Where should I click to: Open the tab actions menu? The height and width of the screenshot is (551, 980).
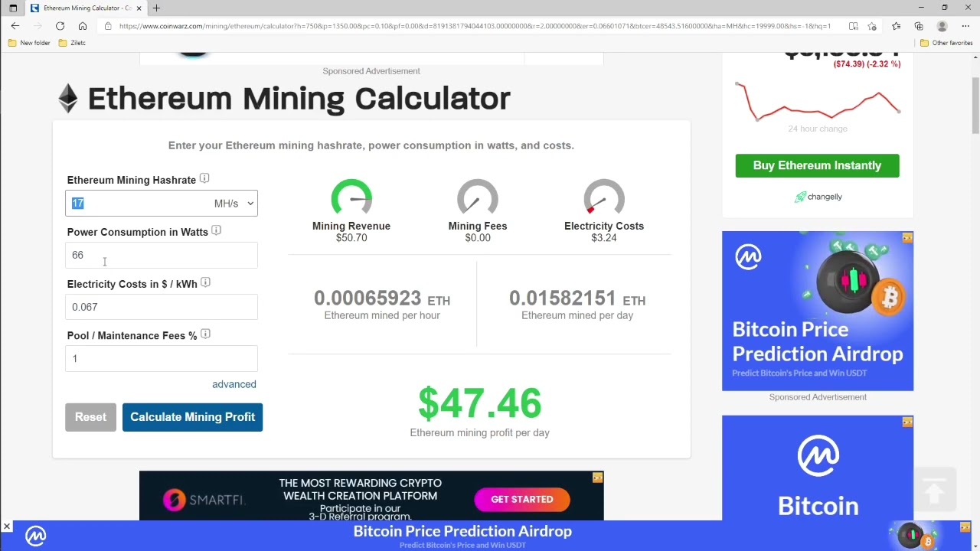[x=13, y=8]
